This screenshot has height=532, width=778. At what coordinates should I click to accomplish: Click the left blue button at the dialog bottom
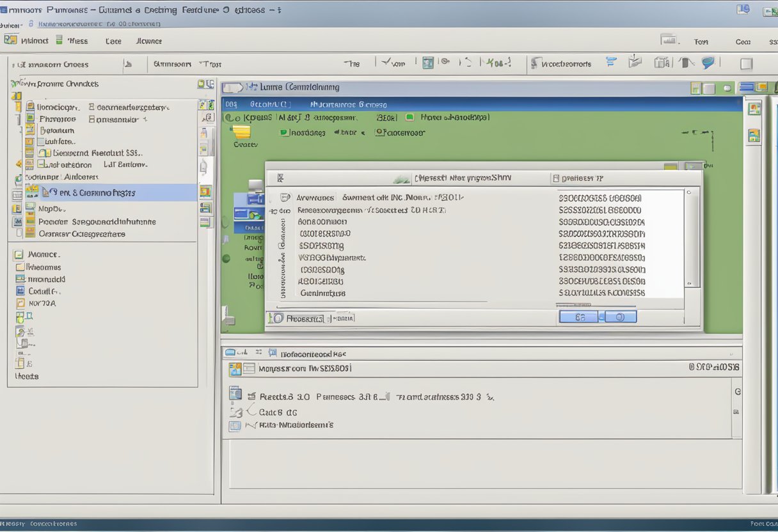coord(578,317)
